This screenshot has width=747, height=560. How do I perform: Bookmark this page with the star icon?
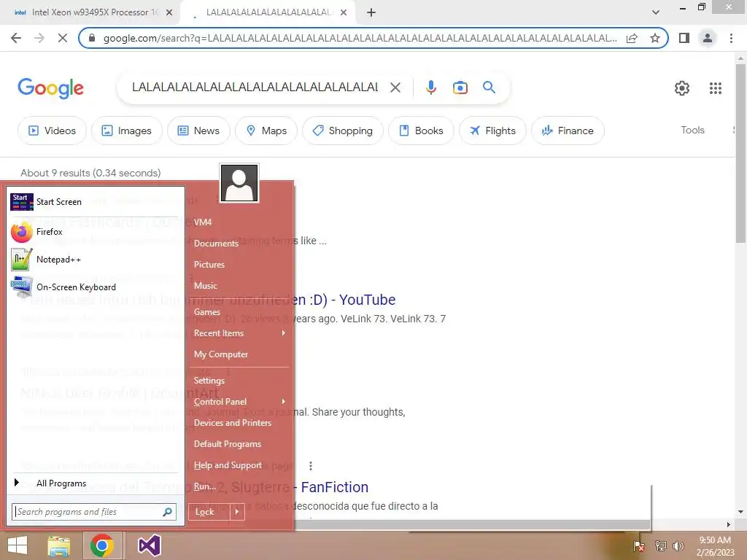(x=655, y=38)
